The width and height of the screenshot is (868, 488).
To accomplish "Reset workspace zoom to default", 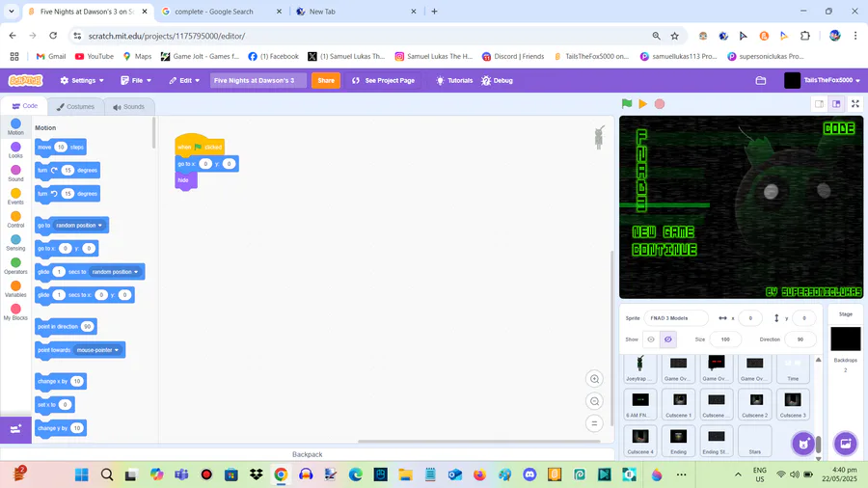I will pyautogui.click(x=594, y=423).
